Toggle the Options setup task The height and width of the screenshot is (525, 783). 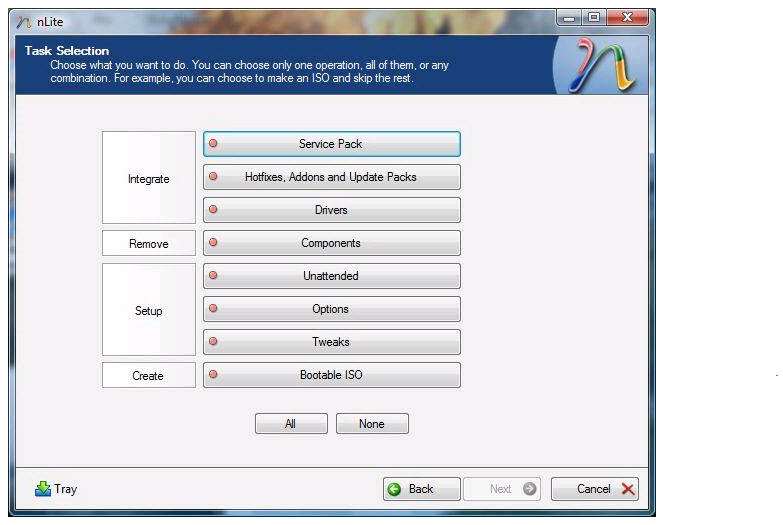coord(331,309)
